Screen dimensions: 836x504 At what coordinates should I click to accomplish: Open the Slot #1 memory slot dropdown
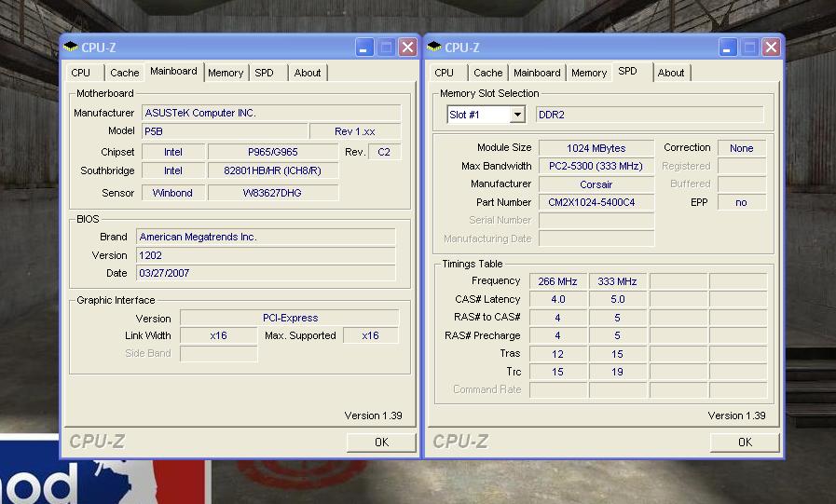tap(516, 115)
